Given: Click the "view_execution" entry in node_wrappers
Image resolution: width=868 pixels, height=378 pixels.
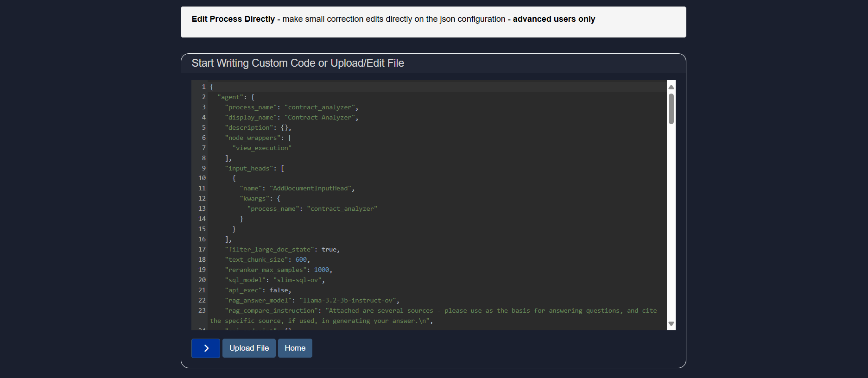Looking at the screenshot, I should pyautogui.click(x=262, y=148).
